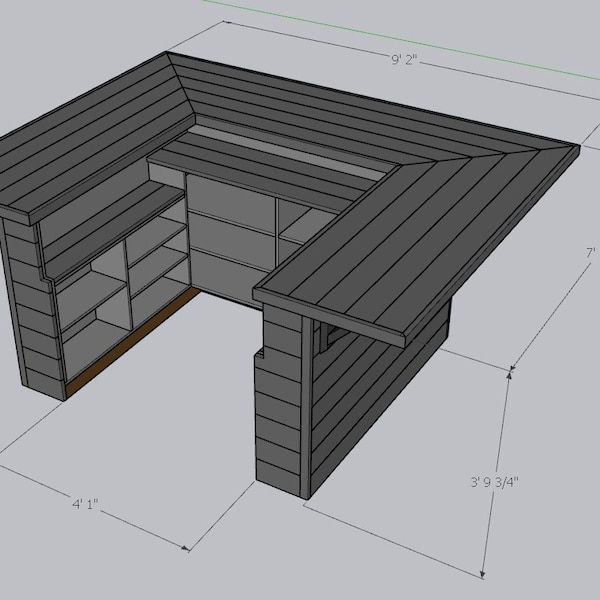Select the 3' 9 3/4" height dimension label
Screen dimensions: 600x600
494,481
